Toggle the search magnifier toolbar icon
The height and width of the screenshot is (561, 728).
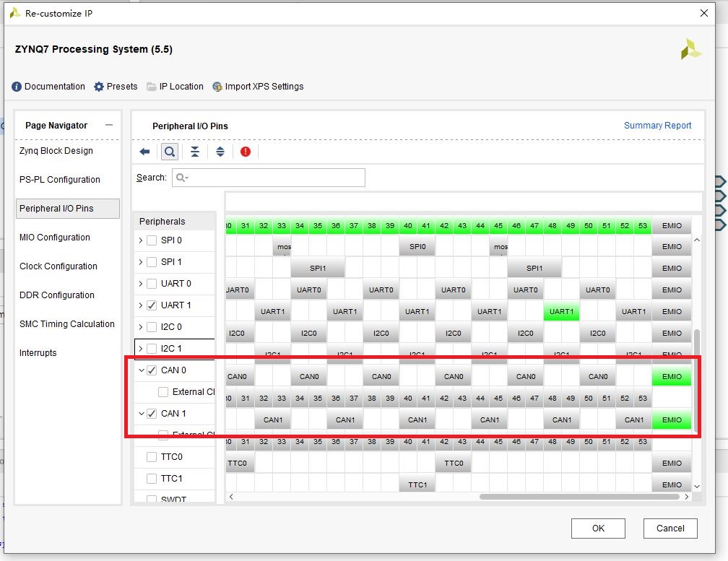[x=170, y=152]
